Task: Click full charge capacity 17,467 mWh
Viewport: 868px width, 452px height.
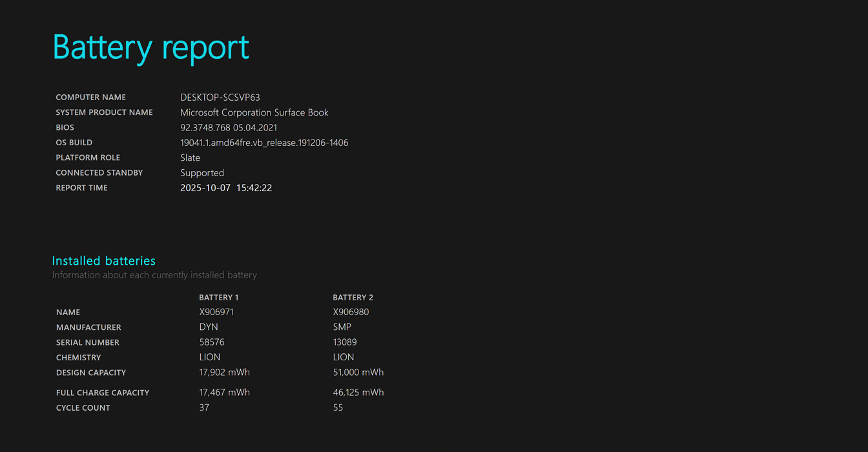Action: tap(225, 393)
